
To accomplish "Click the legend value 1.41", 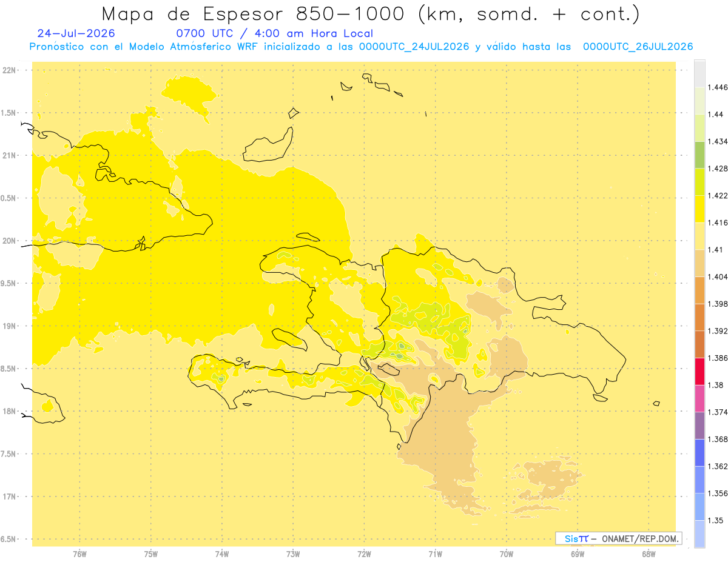I will coord(716,250).
